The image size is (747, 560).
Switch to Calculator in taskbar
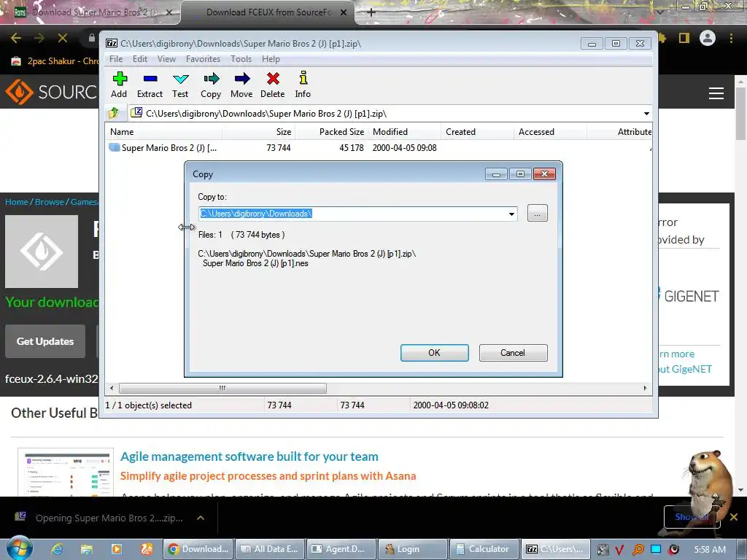pos(484,549)
